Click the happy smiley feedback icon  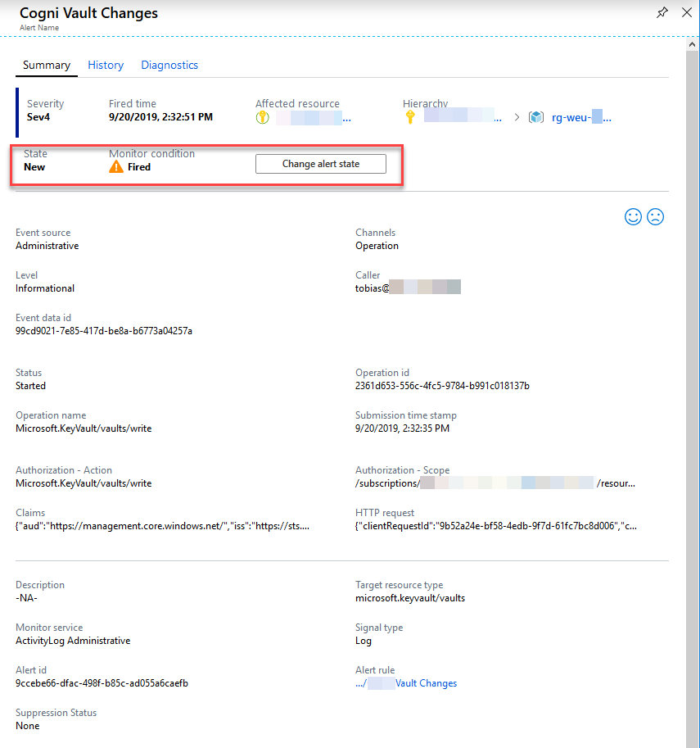pyautogui.click(x=633, y=216)
